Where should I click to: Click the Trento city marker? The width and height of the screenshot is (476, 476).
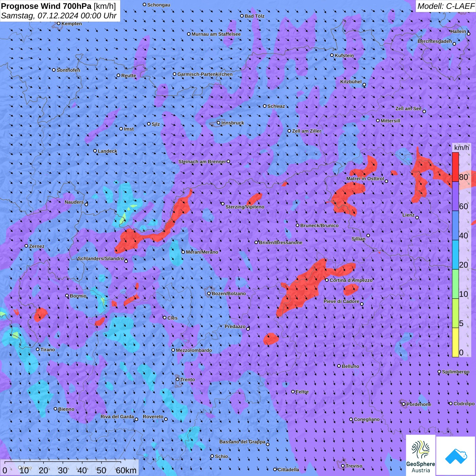pyautogui.click(x=177, y=379)
